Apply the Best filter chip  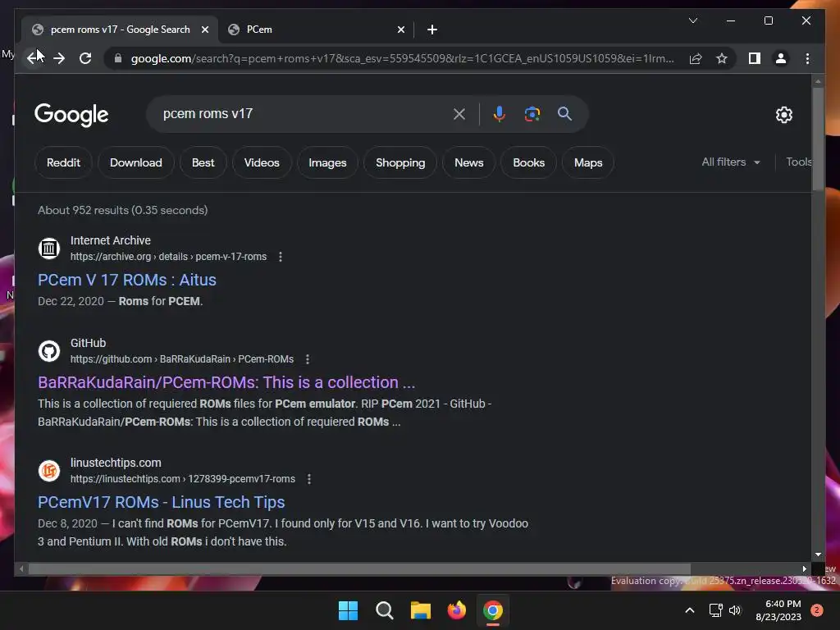[x=203, y=162]
